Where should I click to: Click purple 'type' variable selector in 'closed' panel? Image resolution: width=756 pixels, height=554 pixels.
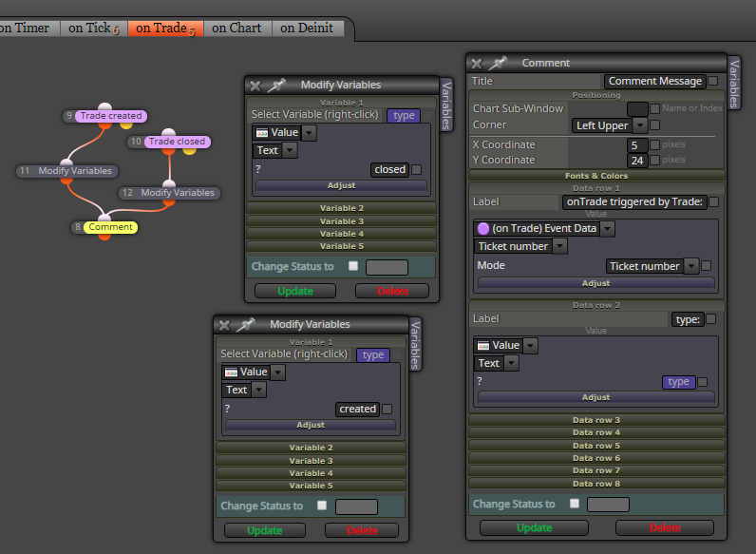click(x=404, y=115)
